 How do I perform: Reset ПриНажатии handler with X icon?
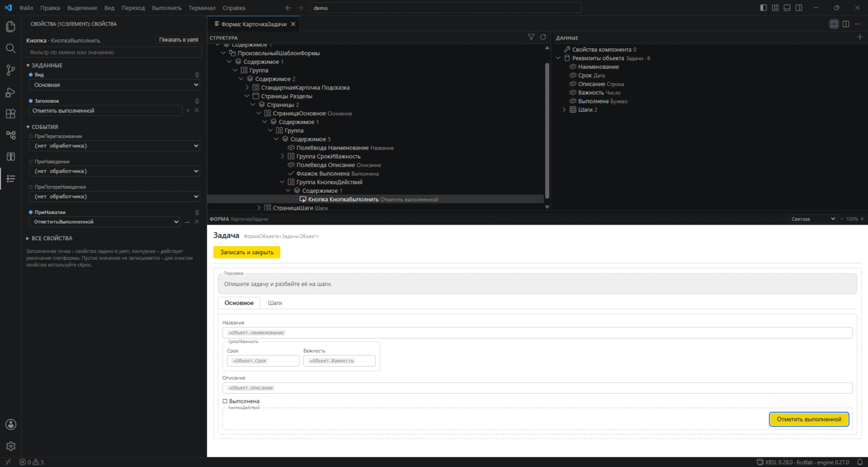click(197, 221)
